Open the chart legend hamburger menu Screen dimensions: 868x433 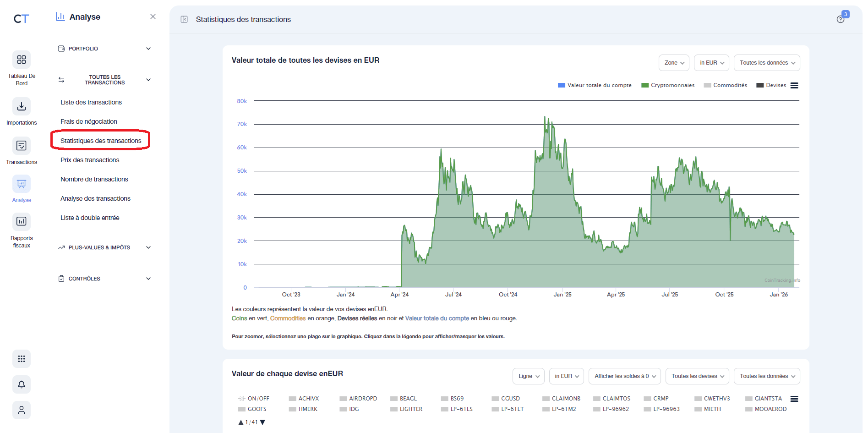[x=794, y=85]
